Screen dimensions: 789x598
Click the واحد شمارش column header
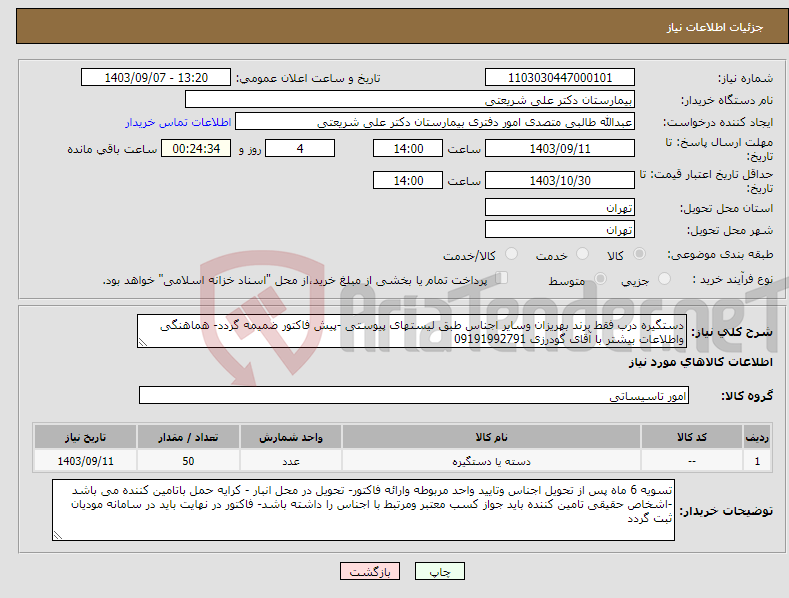point(291,437)
